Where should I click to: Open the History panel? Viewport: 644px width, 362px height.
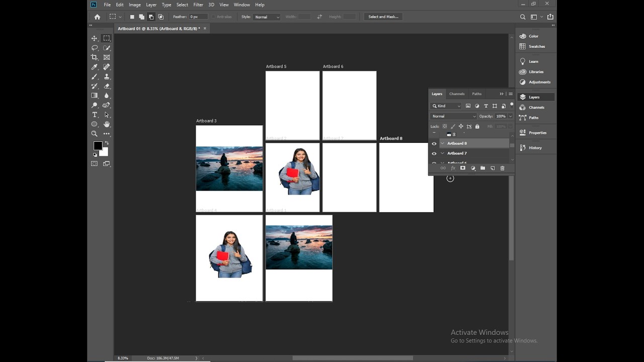point(536,148)
